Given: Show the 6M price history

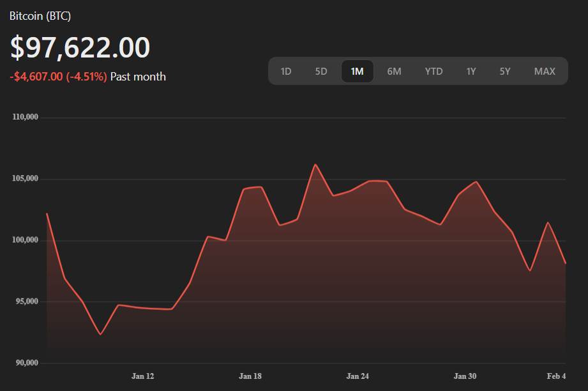Looking at the screenshot, I should 394,72.
